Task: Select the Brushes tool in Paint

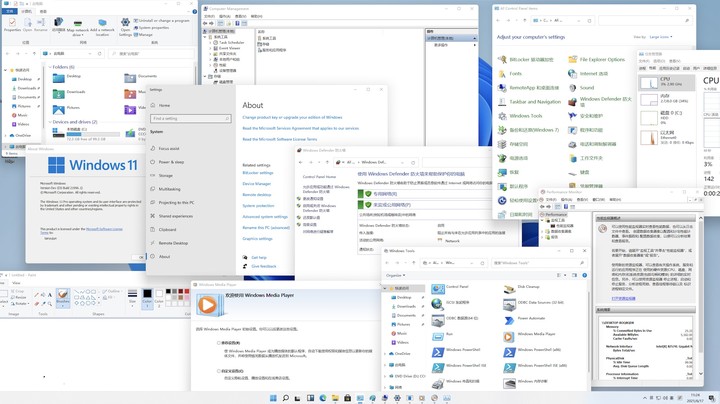Action: click(63, 295)
